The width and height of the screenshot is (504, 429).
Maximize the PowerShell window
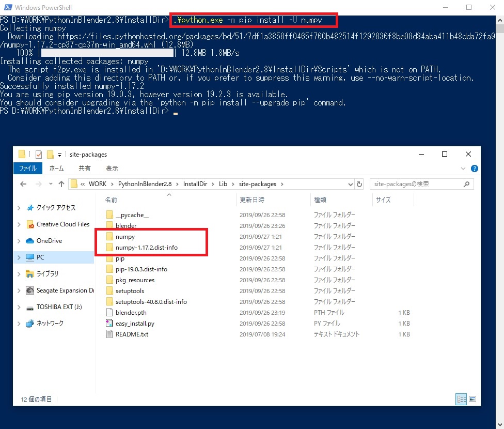pos(469,7)
